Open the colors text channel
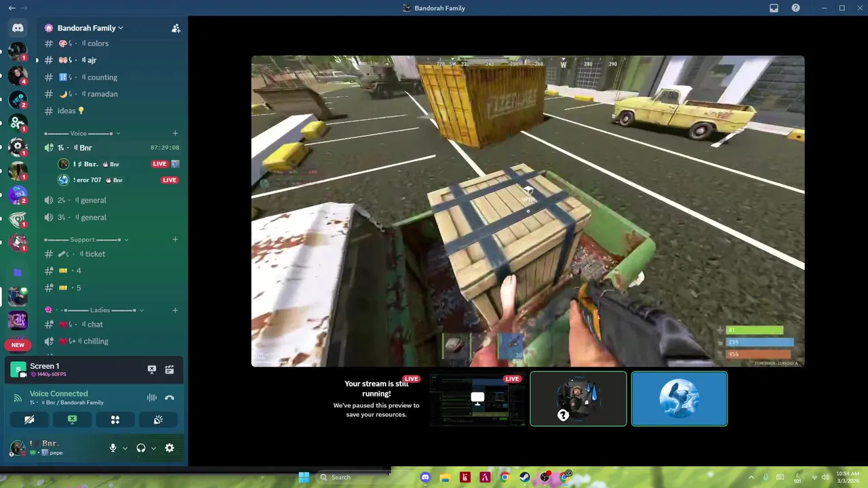This screenshot has height=488, width=868. (112, 43)
